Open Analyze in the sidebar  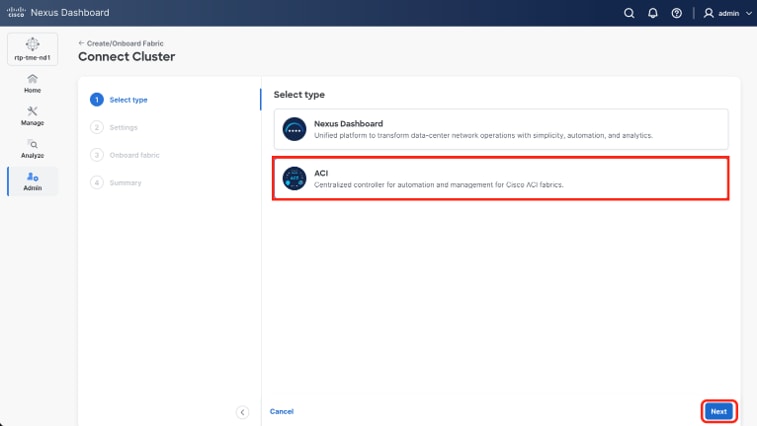click(x=32, y=149)
